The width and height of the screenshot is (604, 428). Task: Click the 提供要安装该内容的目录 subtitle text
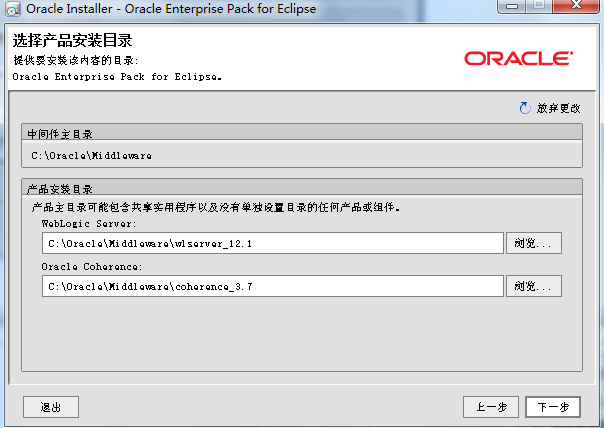point(76,60)
